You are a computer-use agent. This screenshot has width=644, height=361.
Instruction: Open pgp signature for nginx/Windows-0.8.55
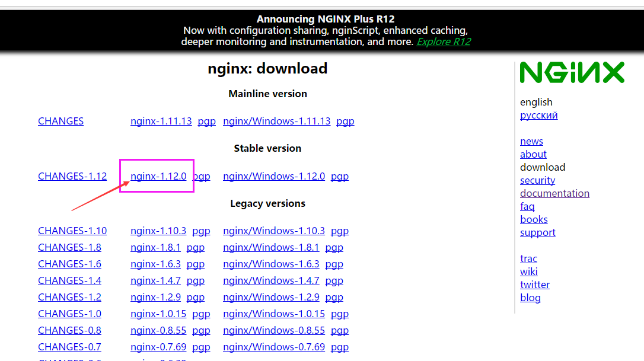point(340,331)
